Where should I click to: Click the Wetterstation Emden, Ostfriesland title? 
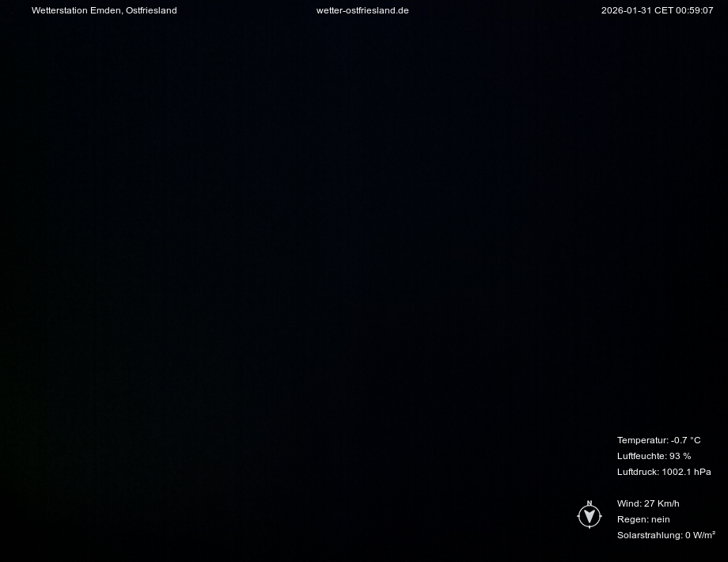coord(104,10)
